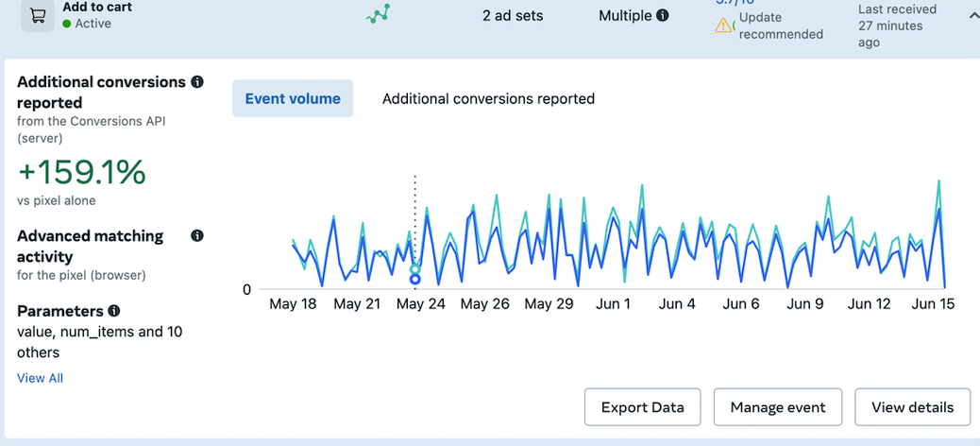Click the Last received 27 minutes ago text

point(897,26)
